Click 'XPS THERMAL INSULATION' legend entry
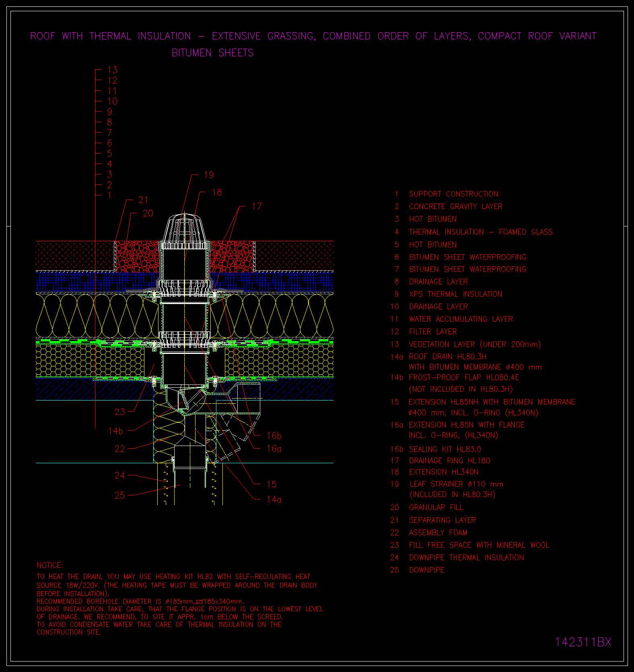The height and width of the screenshot is (672, 634). pyautogui.click(x=455, y=294)
